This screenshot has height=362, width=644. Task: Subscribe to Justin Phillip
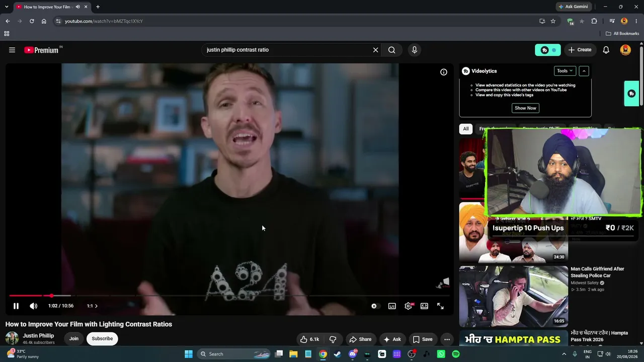(x=102, y=338)
